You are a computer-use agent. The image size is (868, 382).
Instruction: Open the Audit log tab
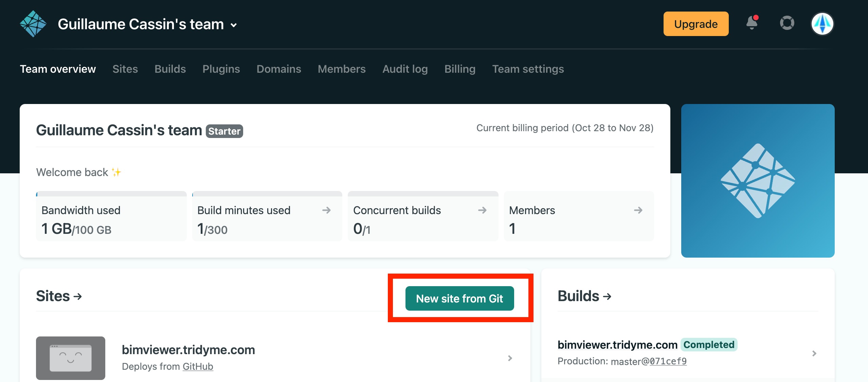pos(405,69)
